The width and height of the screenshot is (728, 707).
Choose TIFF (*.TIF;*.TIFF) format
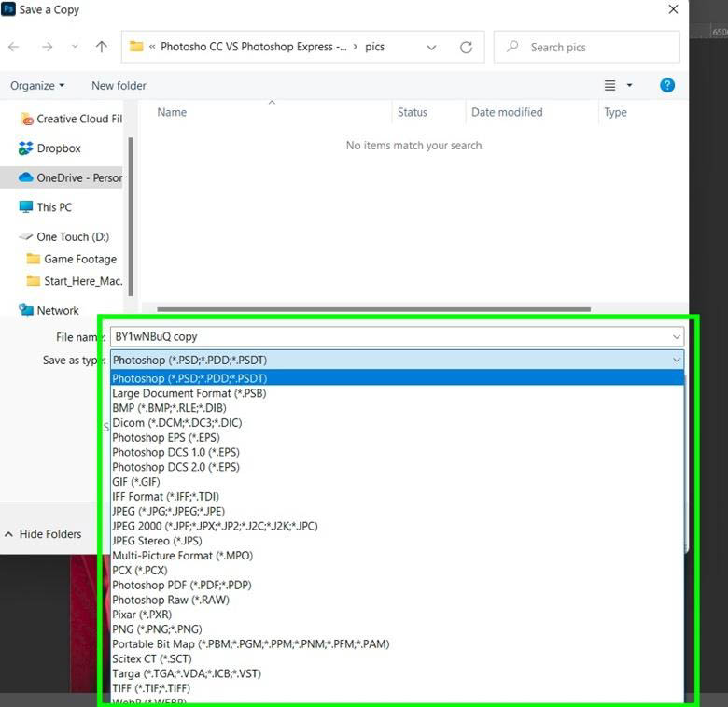point(397,688)
